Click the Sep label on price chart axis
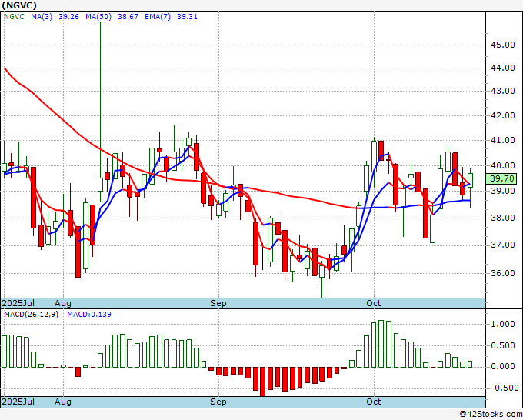Screen dimensions: 523x420 218,303
